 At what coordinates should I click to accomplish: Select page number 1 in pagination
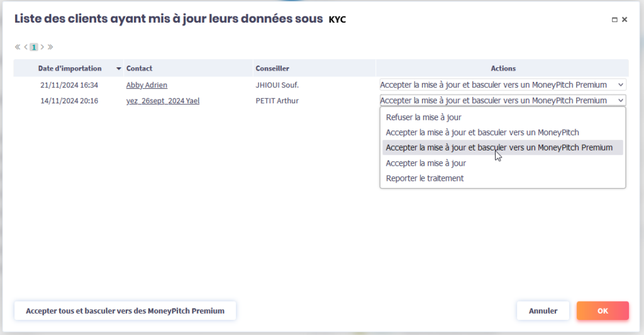point(34,47)
